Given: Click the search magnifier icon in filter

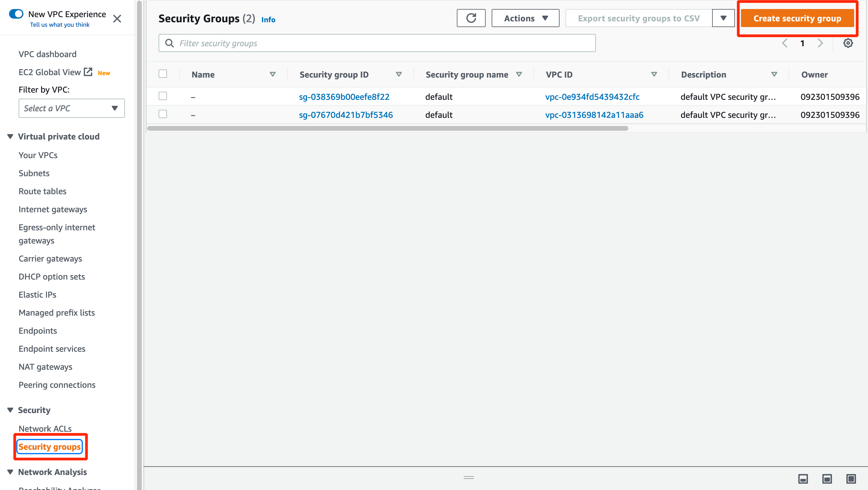Looking at the screenshot, I should [169, 43].
